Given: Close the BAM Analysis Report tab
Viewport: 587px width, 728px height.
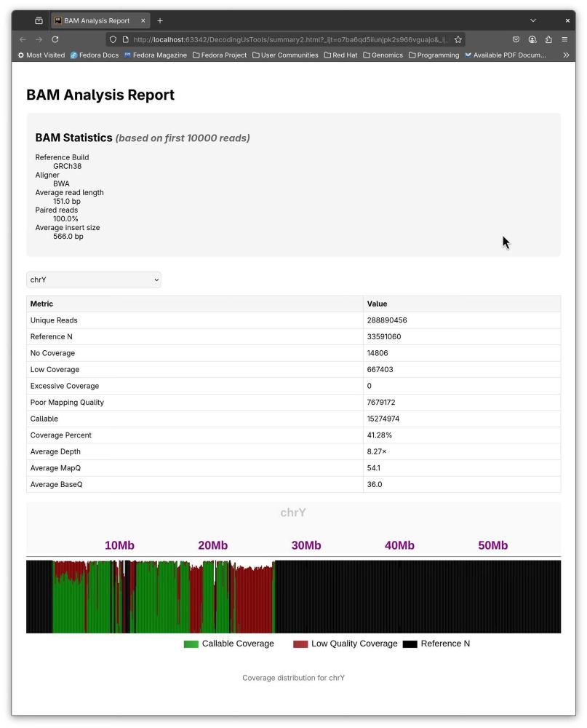Looking at the screenshot, I should coord(143,20).
